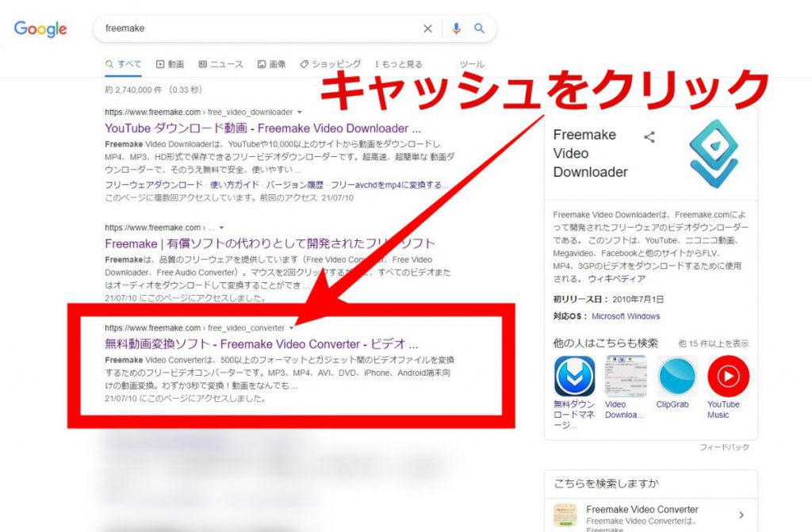Switch to the 動画 tab
812x532 pixels.
point(170,64)
